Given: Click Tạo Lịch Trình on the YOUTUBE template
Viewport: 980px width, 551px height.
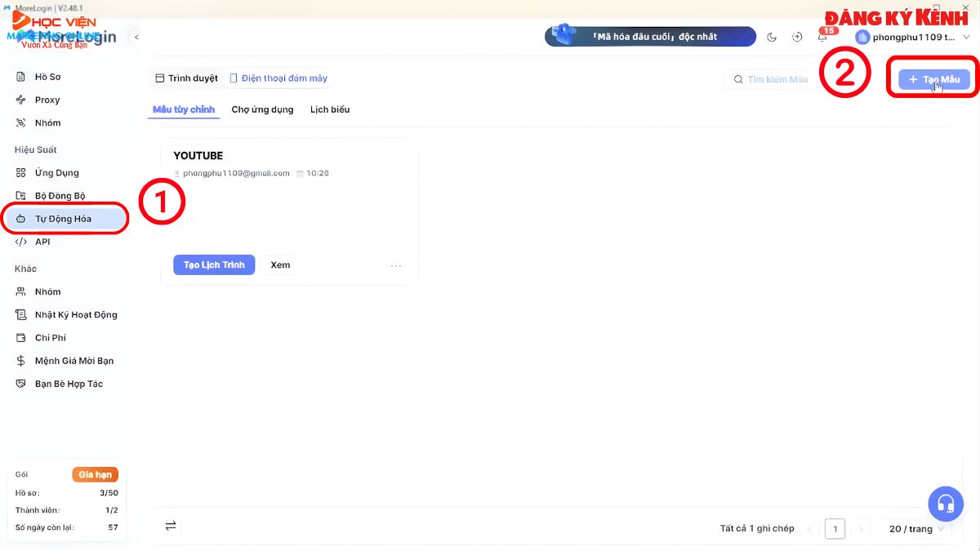Looking at the screenshot, I should click(214, 264).
